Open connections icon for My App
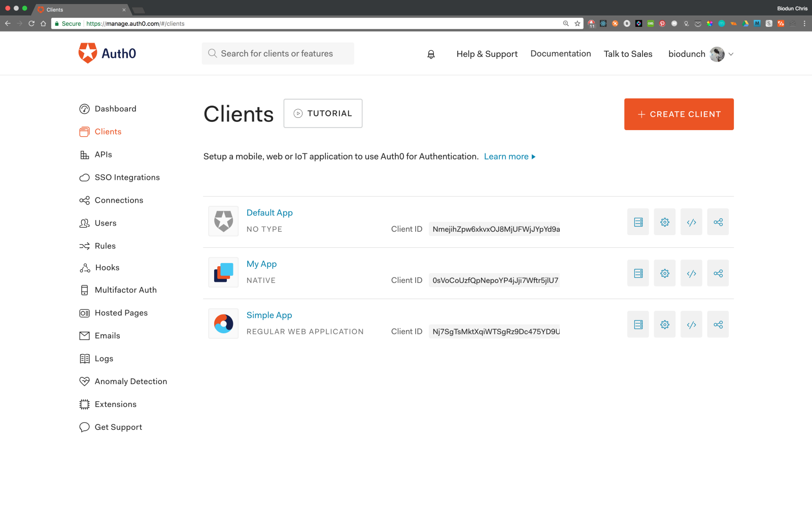 [718, 273]
